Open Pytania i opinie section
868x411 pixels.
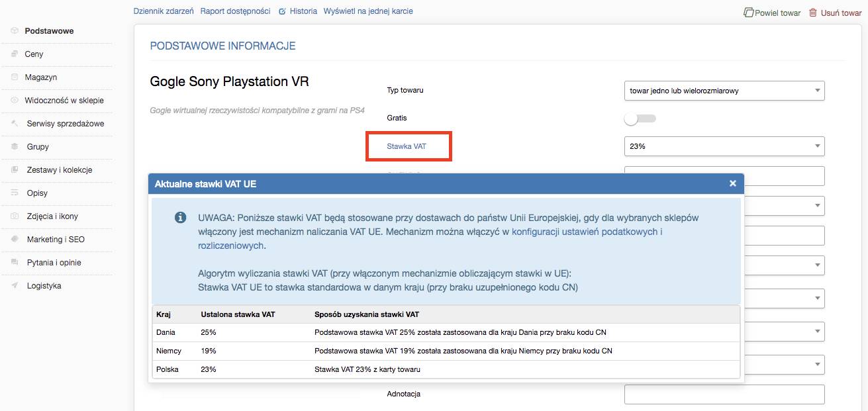[x=54, y=263]
